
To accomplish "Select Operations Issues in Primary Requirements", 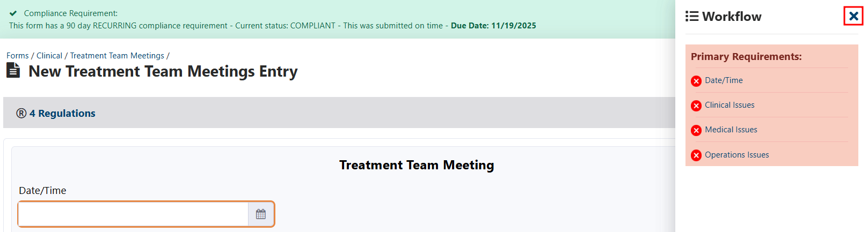I will coord(736,155).
